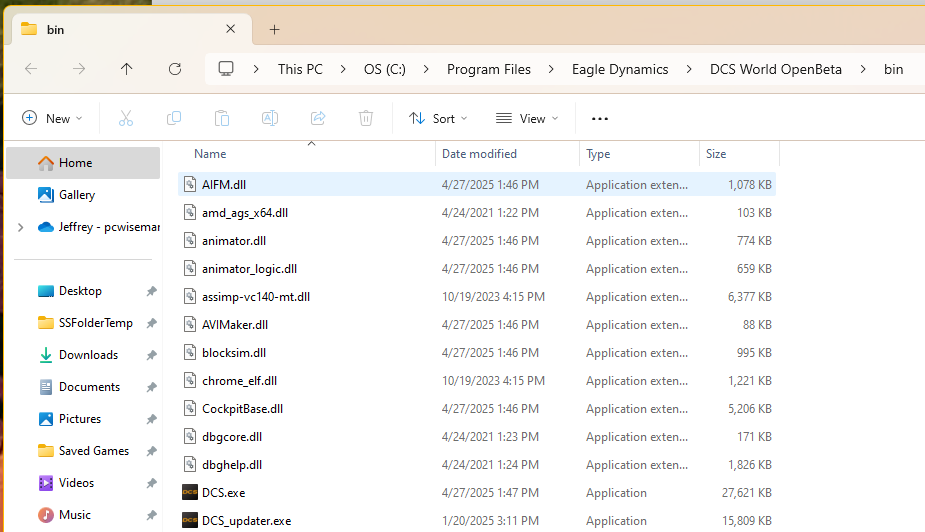The image size is (925, 532).
Task: Click the Rename icon in toolbar
Action: coord(270,119)
